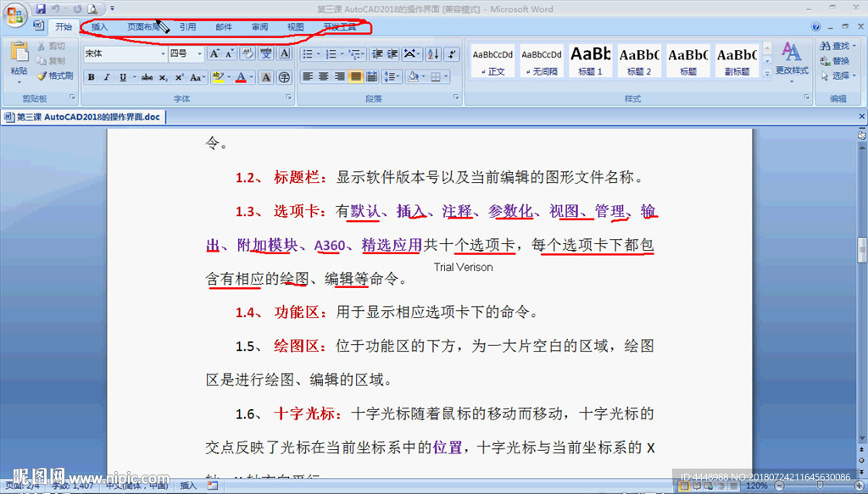Open Print Preview from Quick Access Toolbar

point(92,8)
